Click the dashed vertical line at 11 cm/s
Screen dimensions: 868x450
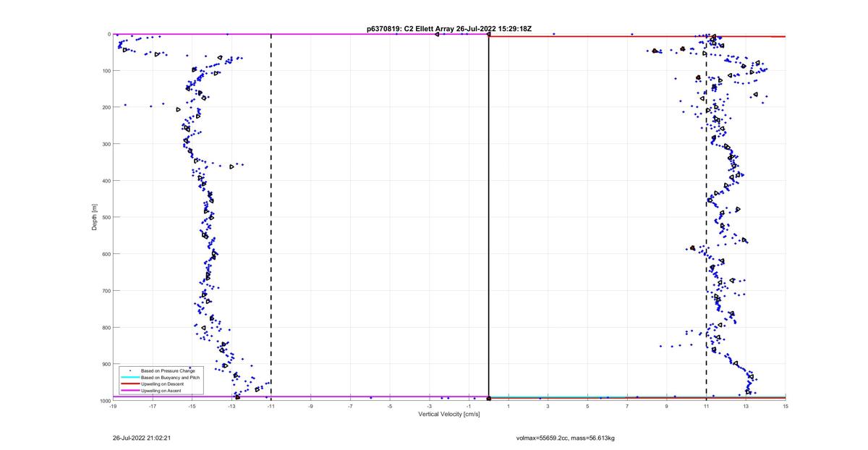(706, 217)
